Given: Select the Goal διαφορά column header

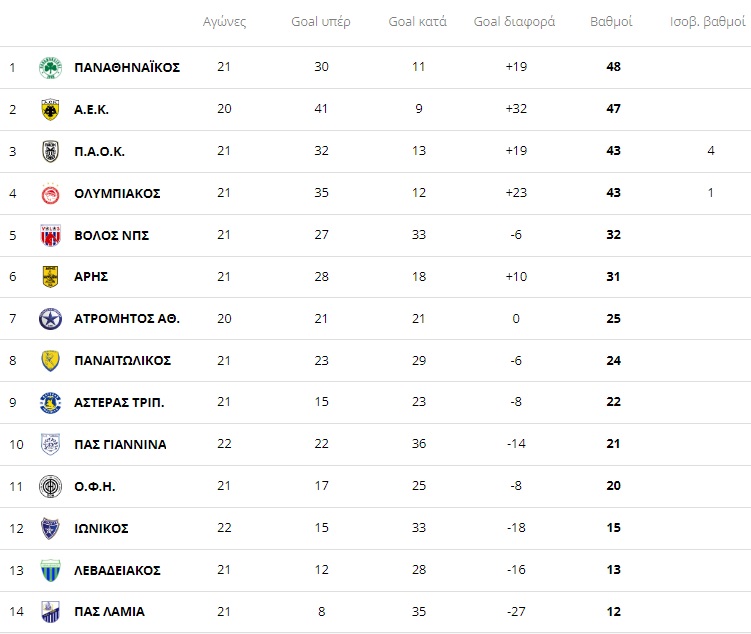Looking at the screenshot, I should pos(514,22).
